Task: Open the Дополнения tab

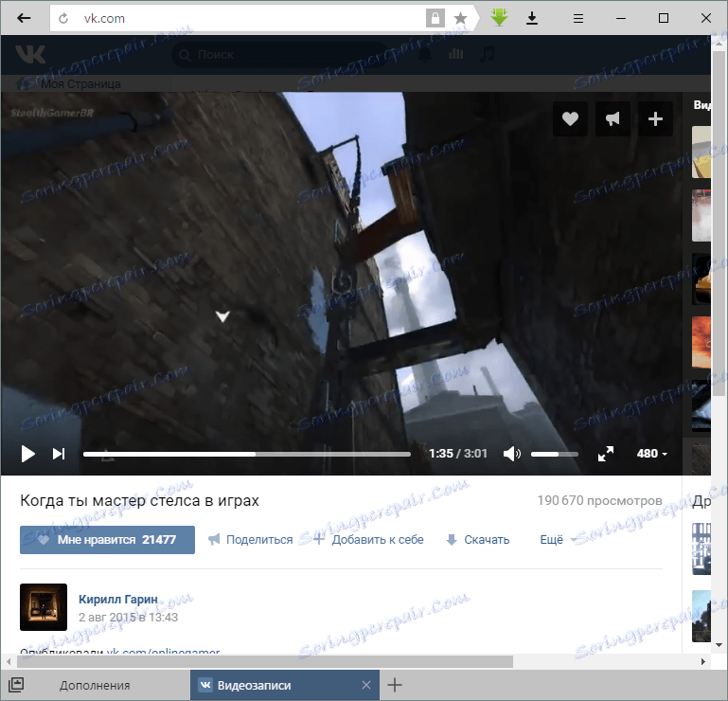Action: [95, 685]
